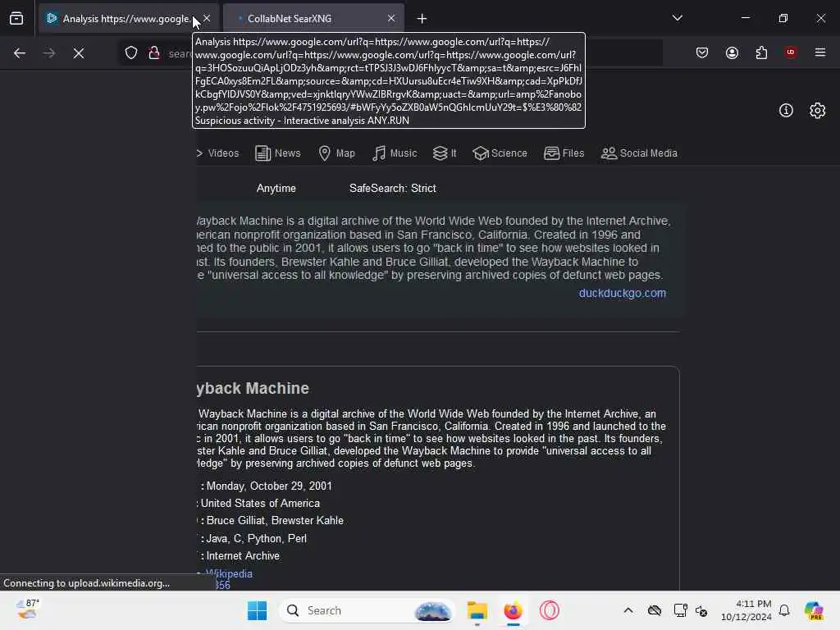Open notification bell in taskbar

point(784,610)
